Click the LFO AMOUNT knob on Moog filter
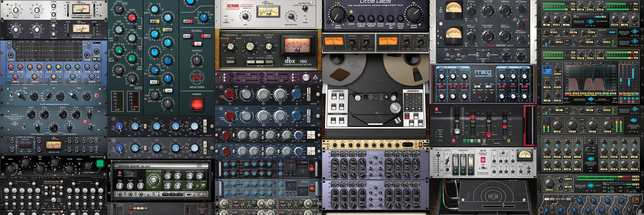Screen dimensions: 644x215 point(501,76)
